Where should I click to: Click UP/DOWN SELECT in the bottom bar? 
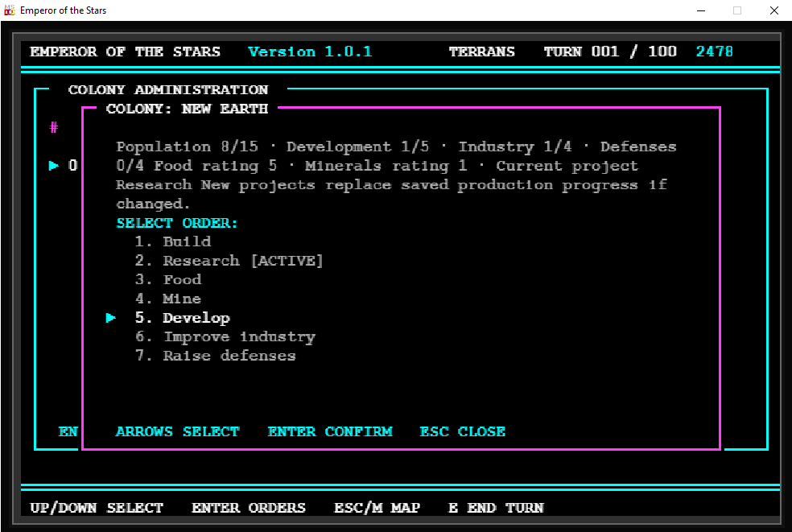tap(97, 508)
